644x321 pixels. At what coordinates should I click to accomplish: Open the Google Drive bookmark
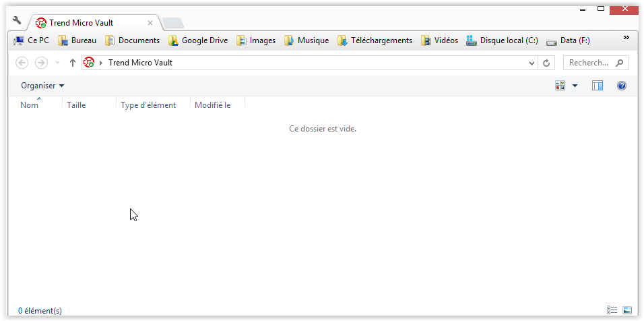(198, 40)
